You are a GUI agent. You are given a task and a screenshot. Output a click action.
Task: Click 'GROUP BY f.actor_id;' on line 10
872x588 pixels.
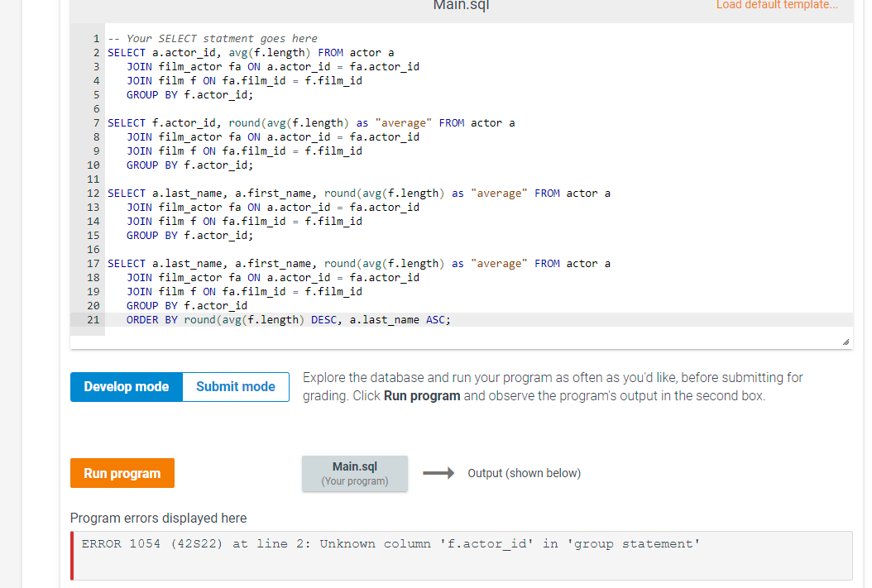pyautogui.click(x=189, y=165)
